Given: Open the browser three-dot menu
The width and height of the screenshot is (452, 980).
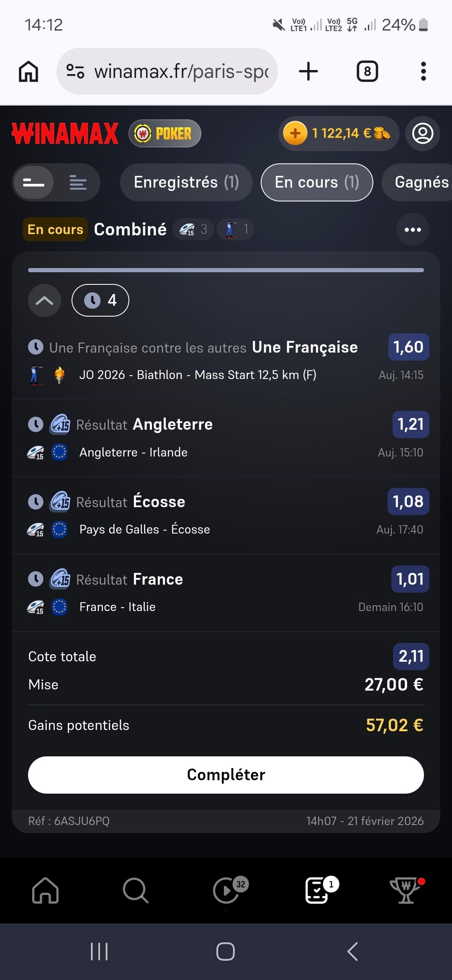Looking at the screenshot, I should 423,71.
